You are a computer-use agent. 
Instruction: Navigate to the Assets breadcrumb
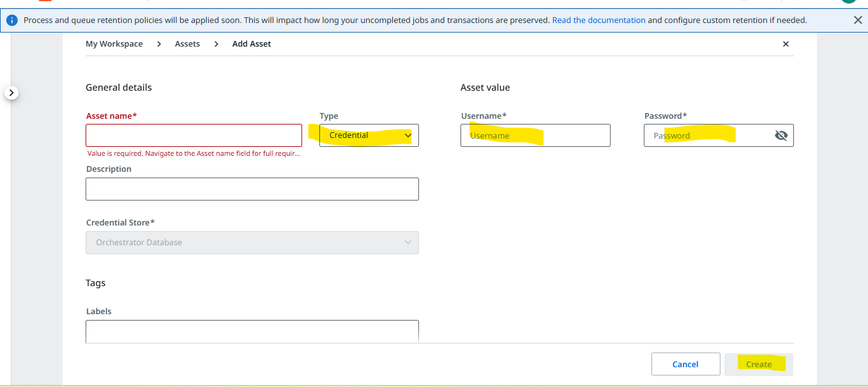point(187,44)
